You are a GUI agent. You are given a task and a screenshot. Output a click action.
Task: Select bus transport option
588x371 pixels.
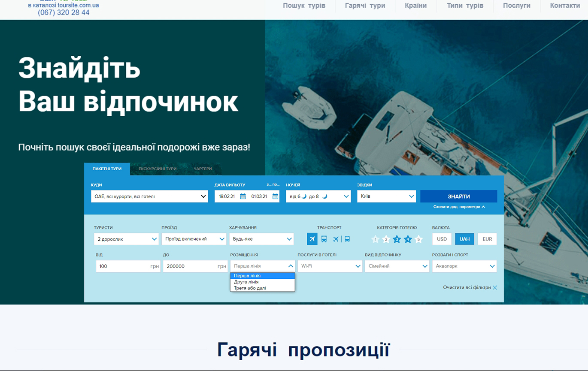(324, 239)
